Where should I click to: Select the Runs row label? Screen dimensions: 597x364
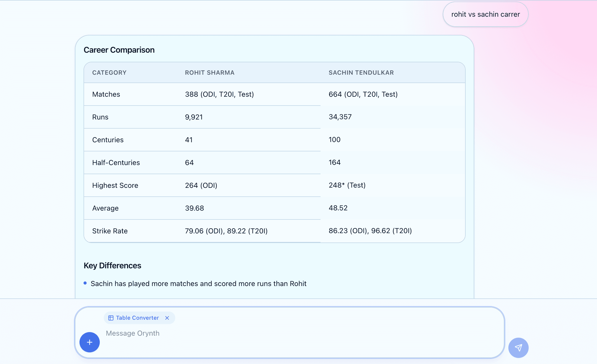[100, 117]
